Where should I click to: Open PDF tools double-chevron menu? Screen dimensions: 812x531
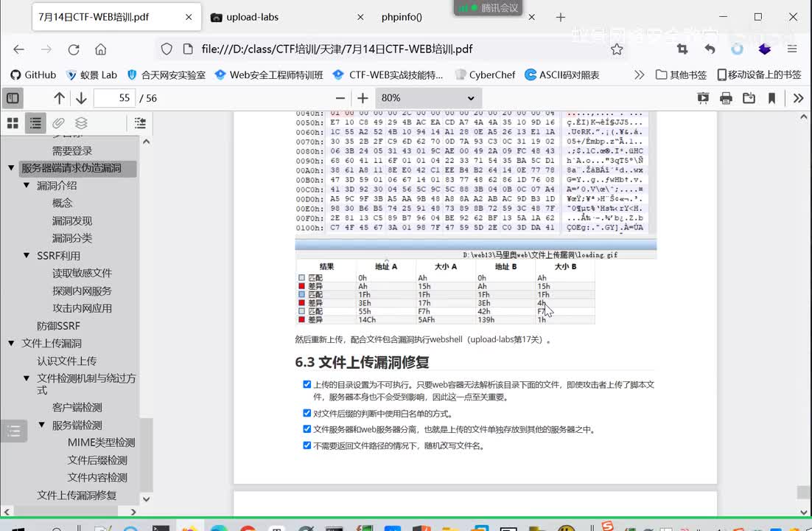798,98
